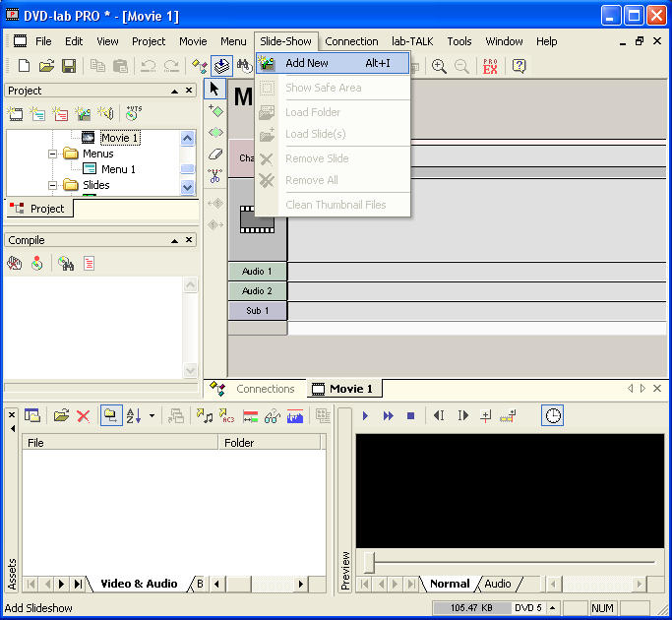The width and height of the screenshot is (672, 620).
Task: Select the scissors cut tool
Action: click(x=215, y=176)
